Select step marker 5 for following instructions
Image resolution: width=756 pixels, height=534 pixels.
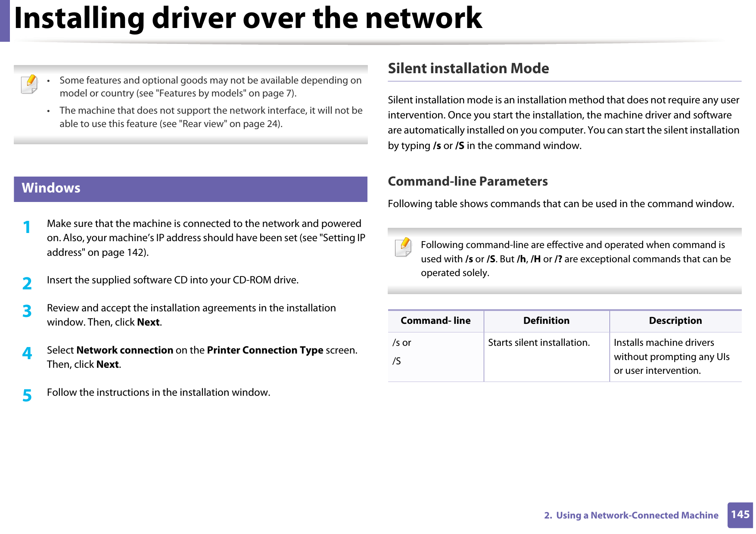pos(28,396)
